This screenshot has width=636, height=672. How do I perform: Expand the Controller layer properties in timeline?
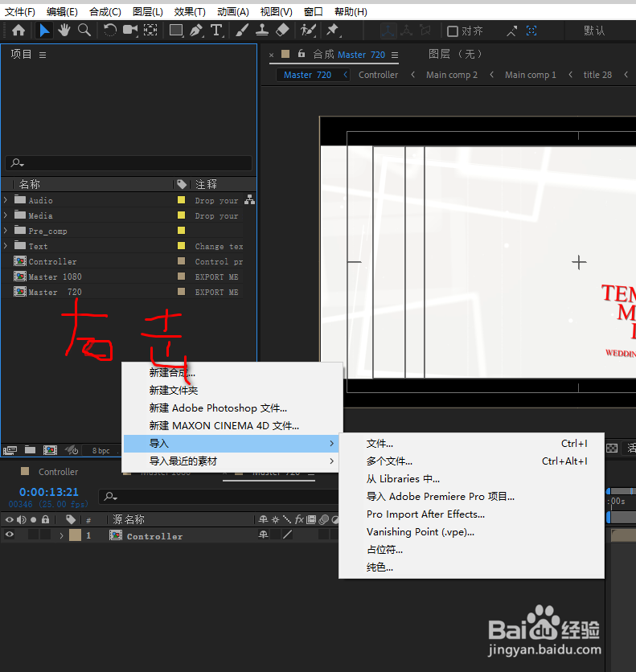(62, 535)
